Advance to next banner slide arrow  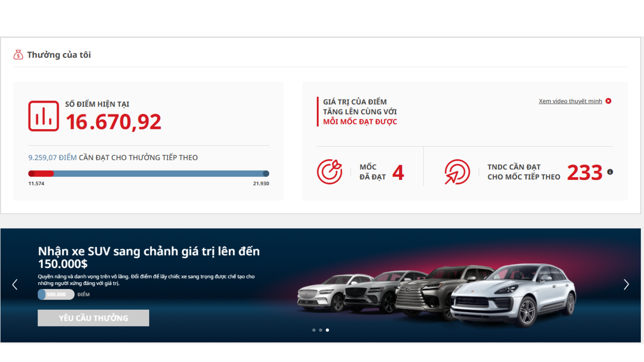pos(626,285)
